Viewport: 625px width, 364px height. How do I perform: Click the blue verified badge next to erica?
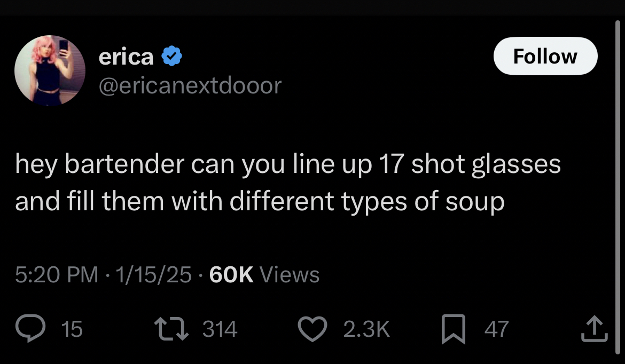coord(171,56)
